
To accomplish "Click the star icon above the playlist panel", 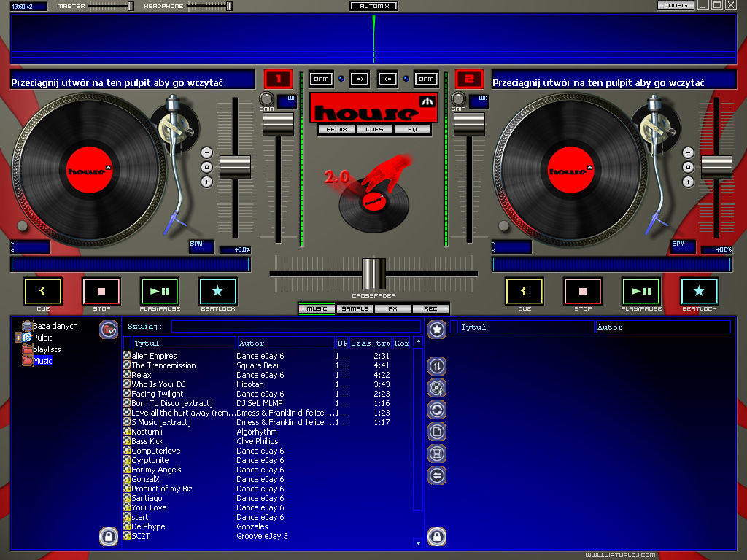I will tap(437, 329).
